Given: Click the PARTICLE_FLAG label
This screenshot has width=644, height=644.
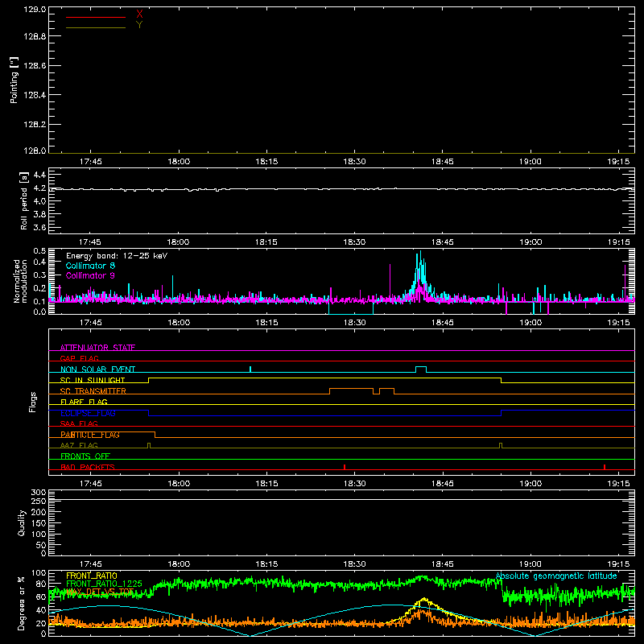Looking at the screenshot, I should click(x=90, y=435).
